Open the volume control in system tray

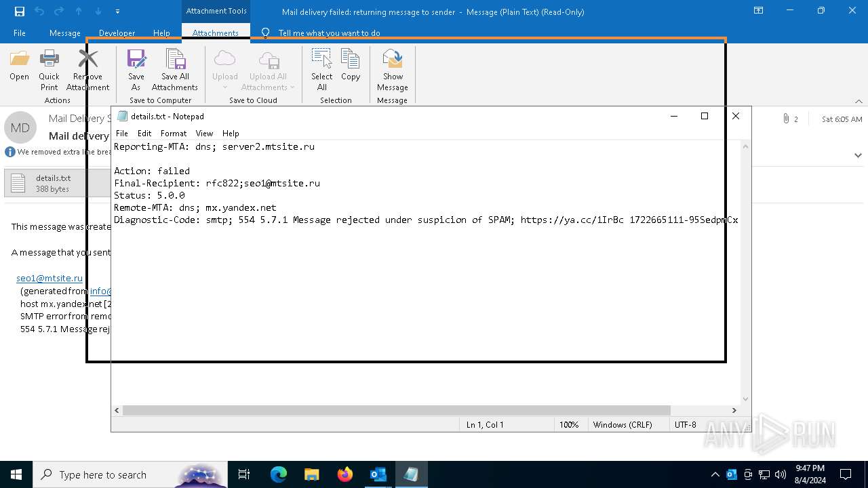[781, 474]
